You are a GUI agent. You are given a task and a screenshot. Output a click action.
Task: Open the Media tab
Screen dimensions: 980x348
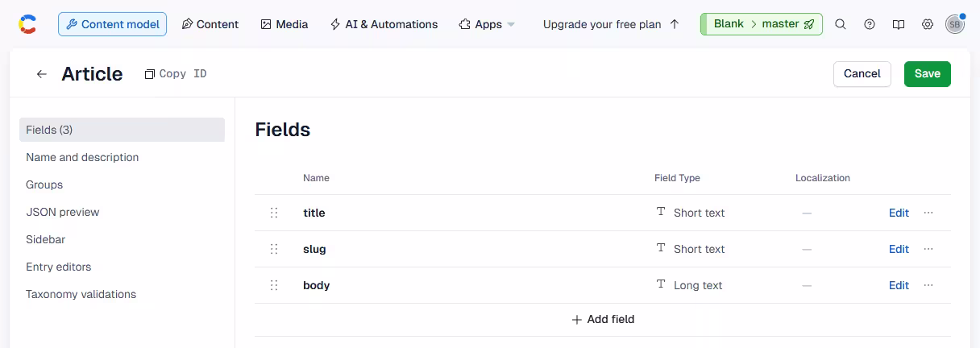pyautogui.click(x=284, y=24)
